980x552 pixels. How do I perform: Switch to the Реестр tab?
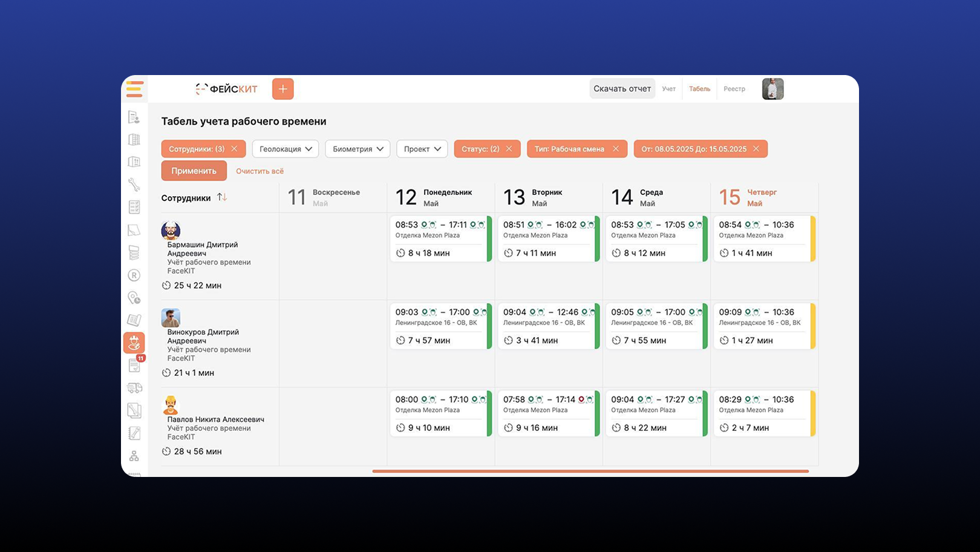pos(734,89)
